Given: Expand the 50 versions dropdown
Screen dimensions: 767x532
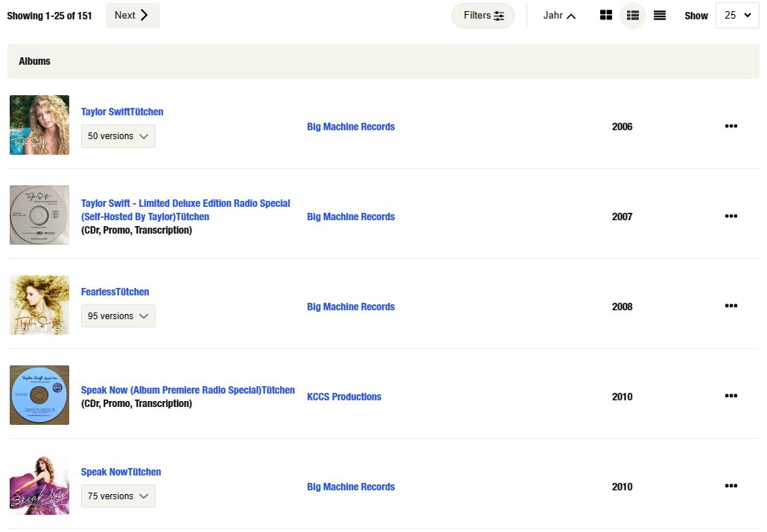Looking at the screenshot, I should (118, 136).
